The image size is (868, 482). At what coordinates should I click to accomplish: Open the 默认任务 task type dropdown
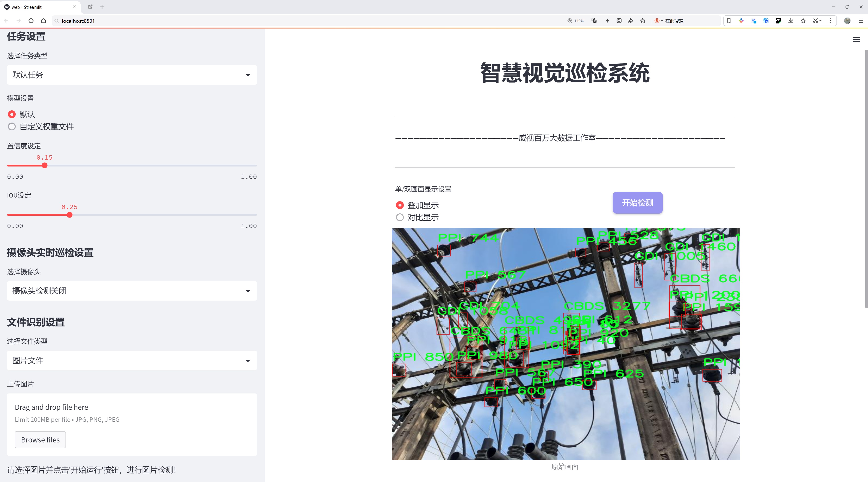coord(131,75)
